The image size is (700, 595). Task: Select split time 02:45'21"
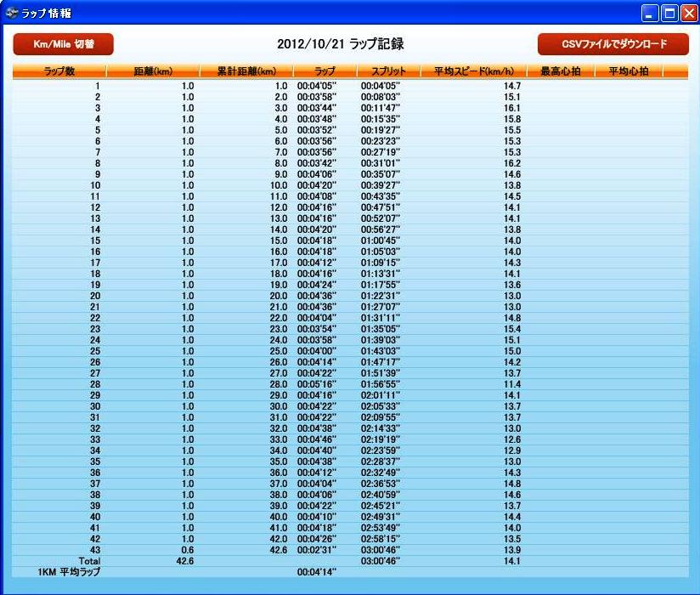click(x=381, y=506)
